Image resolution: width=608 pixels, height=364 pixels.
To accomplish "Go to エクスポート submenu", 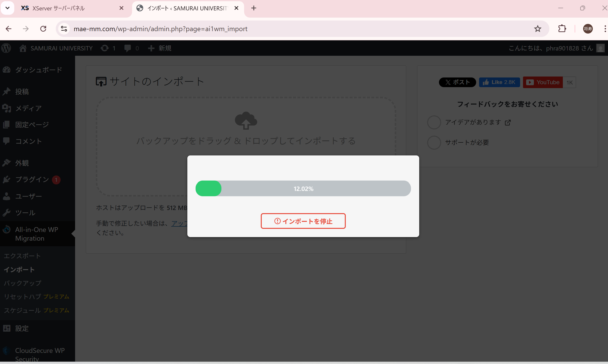I will pyautogui.click(x=22, y=256).
